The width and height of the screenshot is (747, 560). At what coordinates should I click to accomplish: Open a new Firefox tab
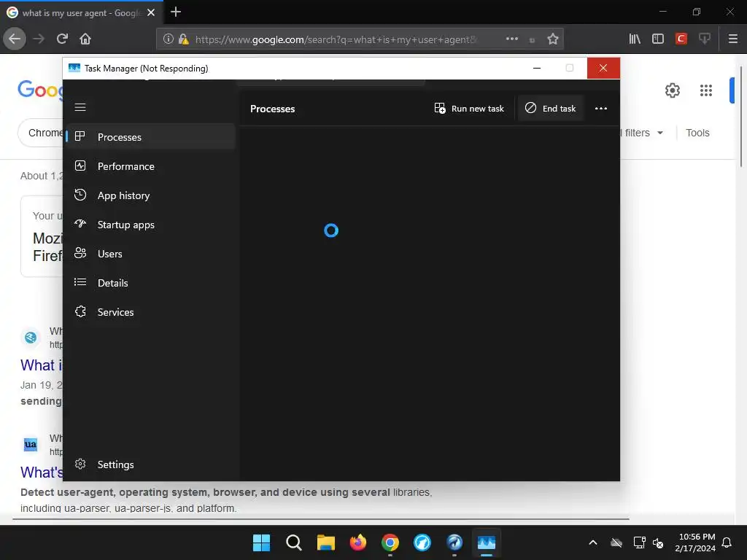(x=176, y=12)
